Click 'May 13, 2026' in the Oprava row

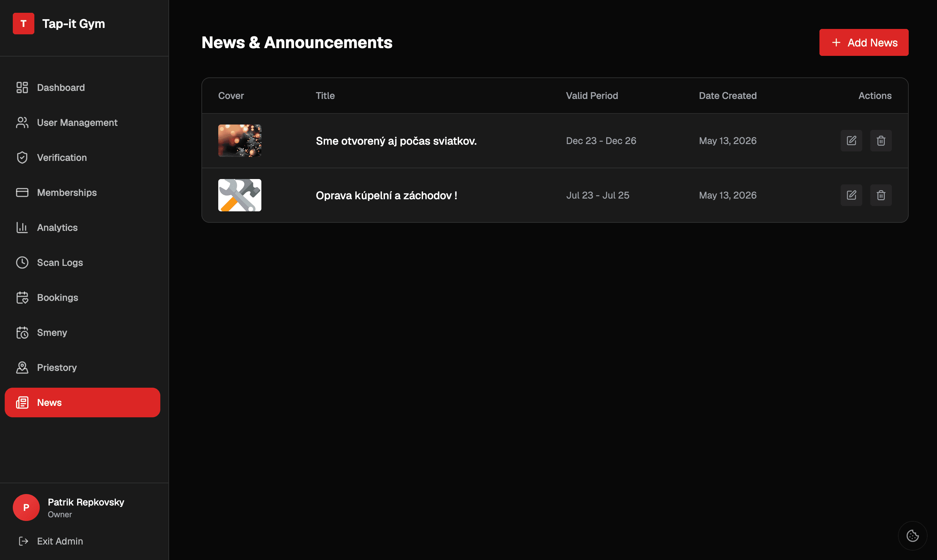pyautogui.click(x=728, y=195)
